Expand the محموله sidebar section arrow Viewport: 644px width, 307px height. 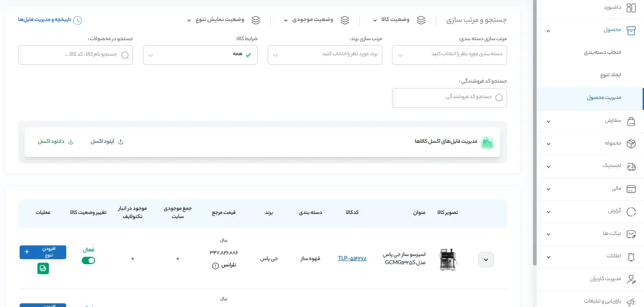tap(549, 144)
